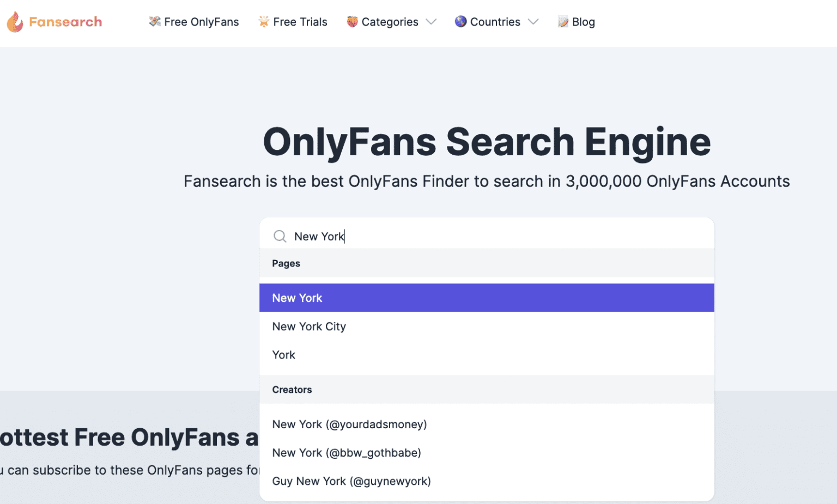The height and width of the screenshot is (504, 837).
Task: Open creator result @yourdadsmoney
Action: 349,424
